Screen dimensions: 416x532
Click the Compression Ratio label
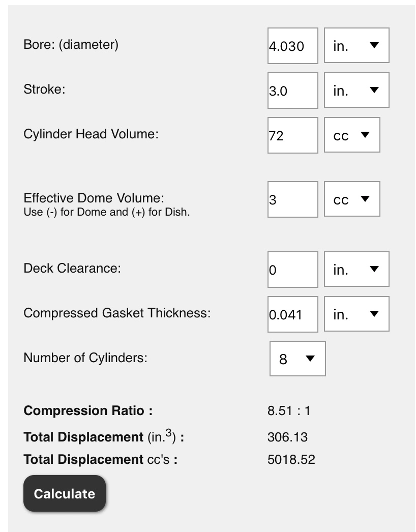coord(88,411)
